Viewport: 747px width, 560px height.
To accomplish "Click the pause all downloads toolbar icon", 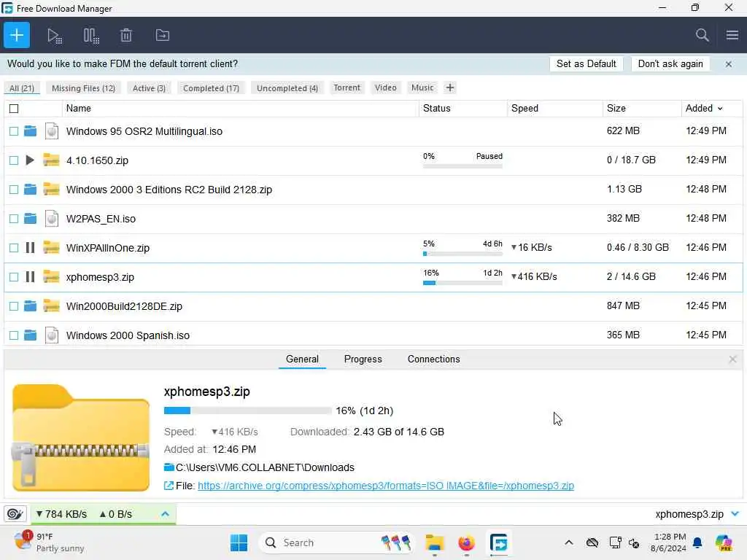I will [91, 36].
